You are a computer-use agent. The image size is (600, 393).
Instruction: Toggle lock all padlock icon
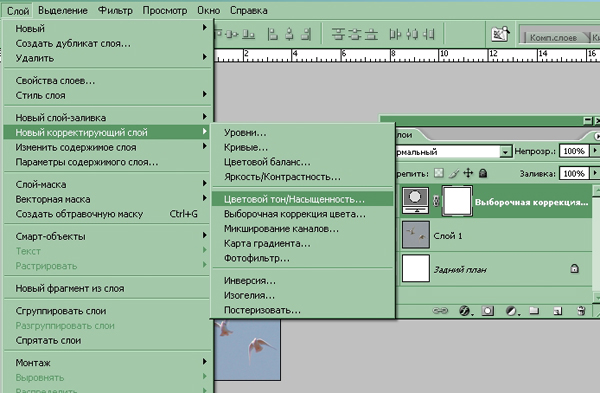click(x=483, y=173)
